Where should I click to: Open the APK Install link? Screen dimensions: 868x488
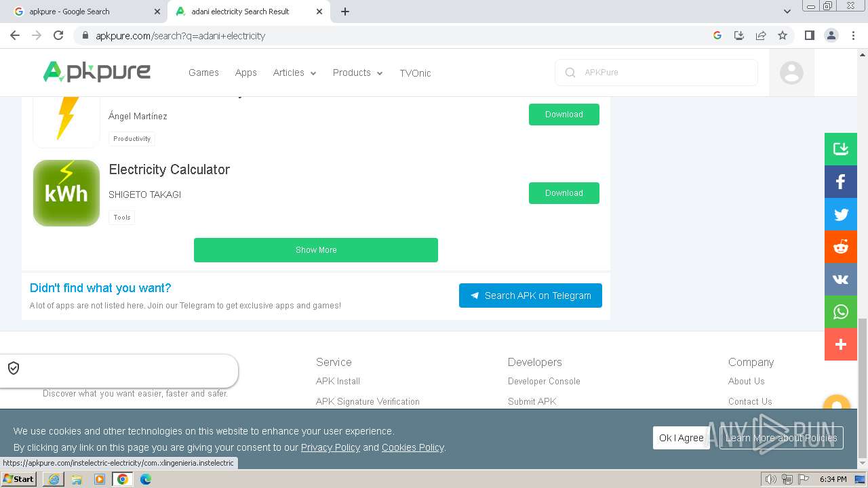(x=338, y=382)
